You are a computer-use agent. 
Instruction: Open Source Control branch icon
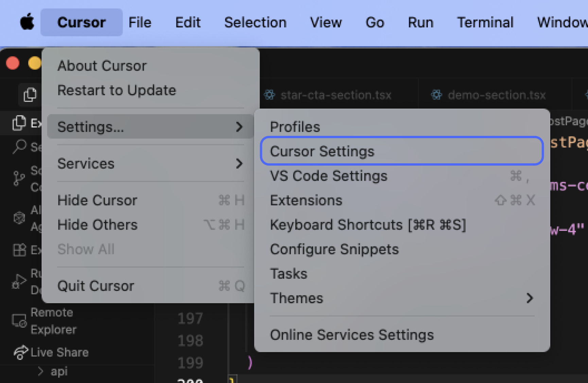(x=19, y=178)
